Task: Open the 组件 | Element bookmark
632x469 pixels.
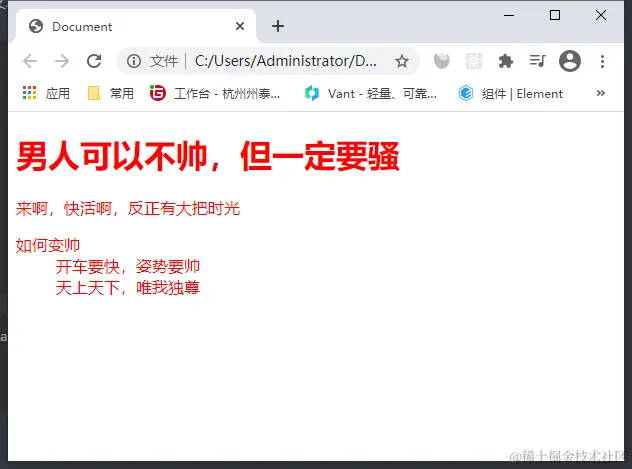Action: click(510, 93)
